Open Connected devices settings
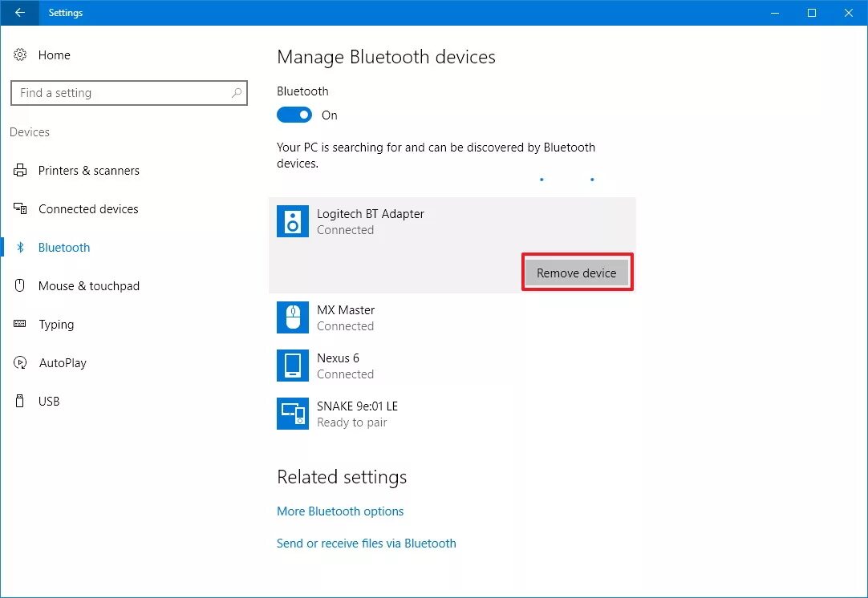The image size is (868, 598). [88, 208]
